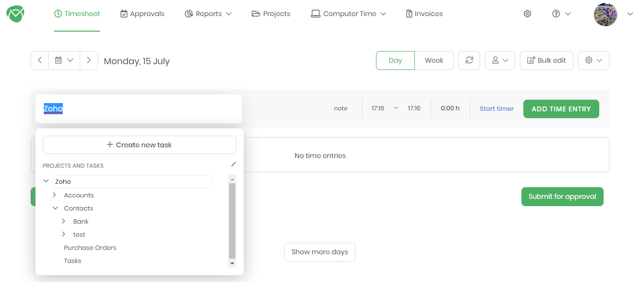Switch to Day view
Image resolution: width=644 pixels, height=282 pixels.
coord(395,60)
